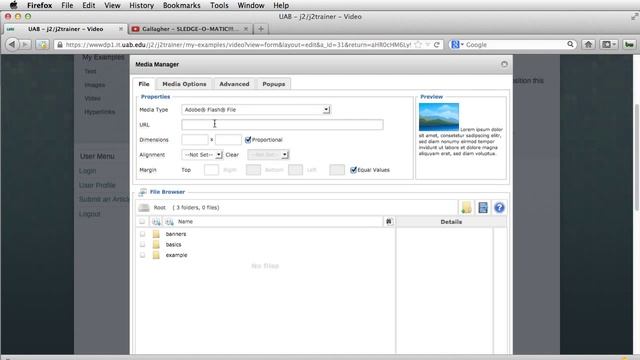The height and width of the screenshot is (360, 640).
Task: Open the Clear dropdown
Action: click(x=268, y=155)
